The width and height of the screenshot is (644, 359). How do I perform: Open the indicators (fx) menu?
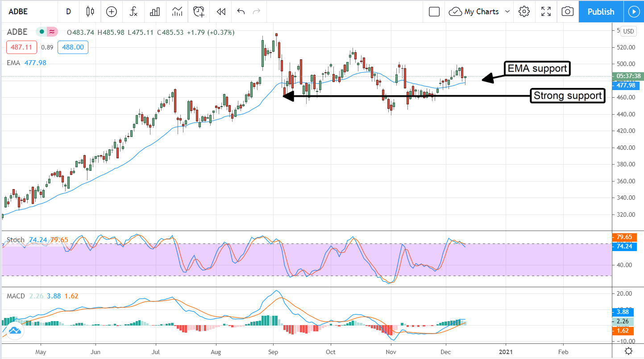(x=133, y=12)
